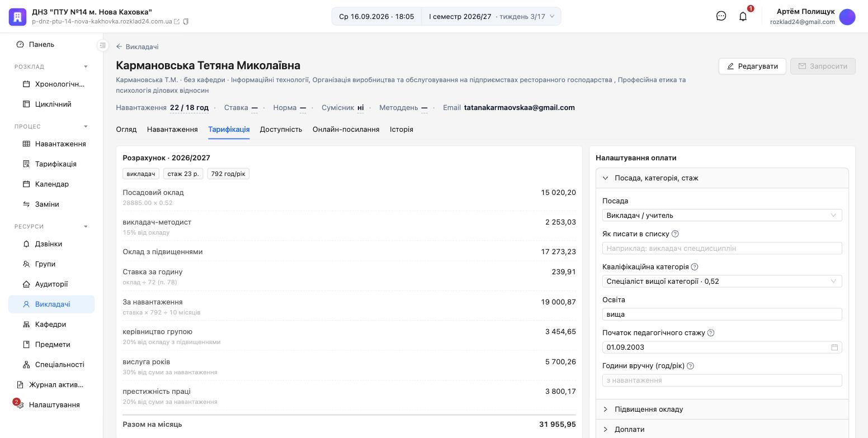Click Редагувати button
The image size is (868, 438).
point(752,66)
